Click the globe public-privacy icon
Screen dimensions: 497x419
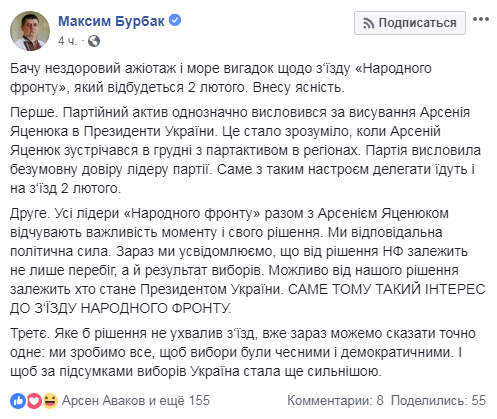click(x=94, y=41)
